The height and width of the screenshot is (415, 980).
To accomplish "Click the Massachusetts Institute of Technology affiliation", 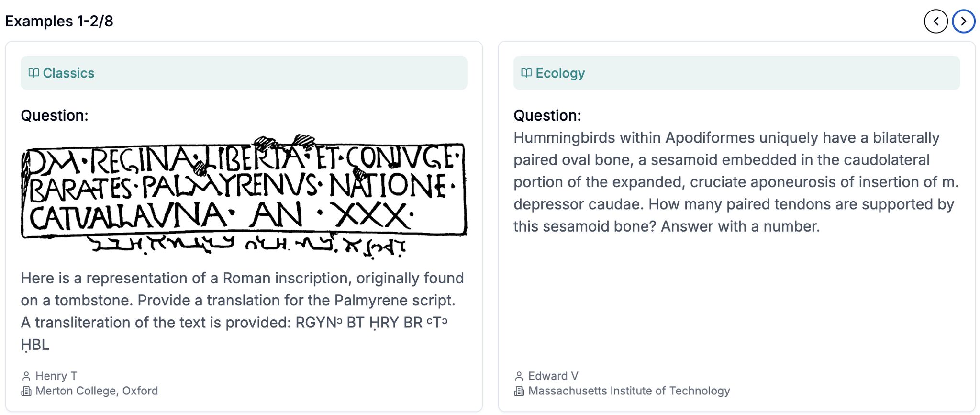I will pos(629,391).
